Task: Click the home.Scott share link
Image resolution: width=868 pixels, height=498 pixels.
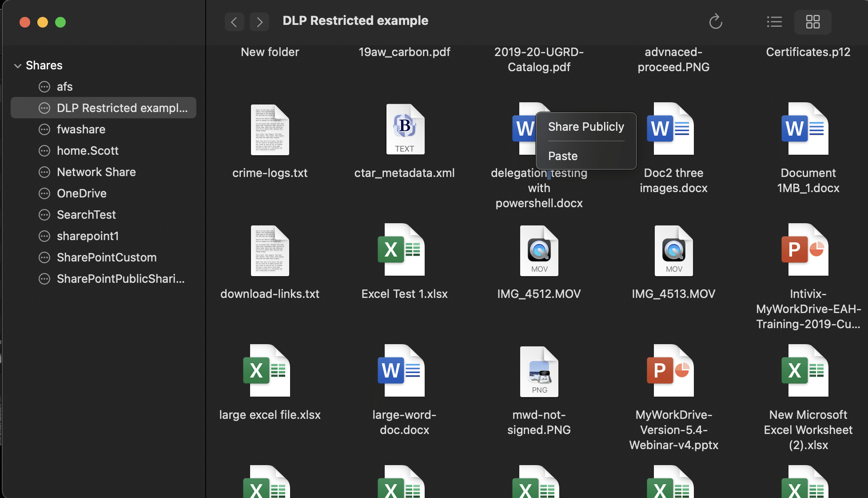Action: pyautogui.click(x=88, y=151)
